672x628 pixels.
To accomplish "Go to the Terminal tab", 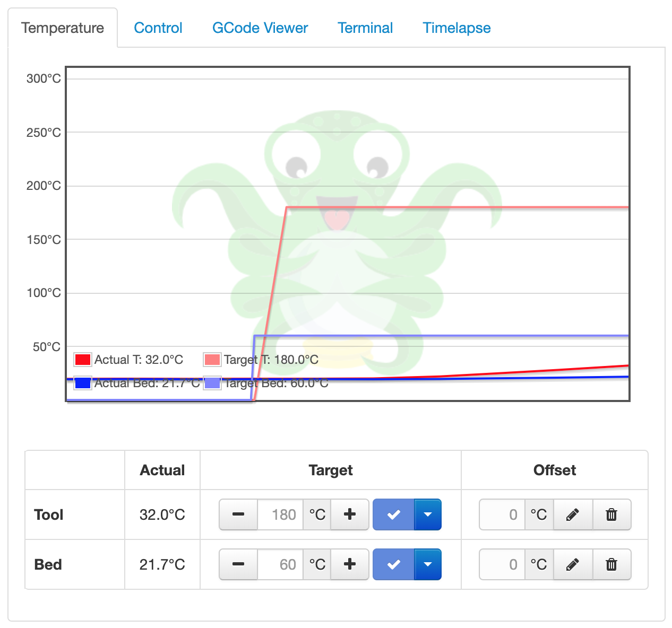I will pyautogui.click(x=365, y=28).
